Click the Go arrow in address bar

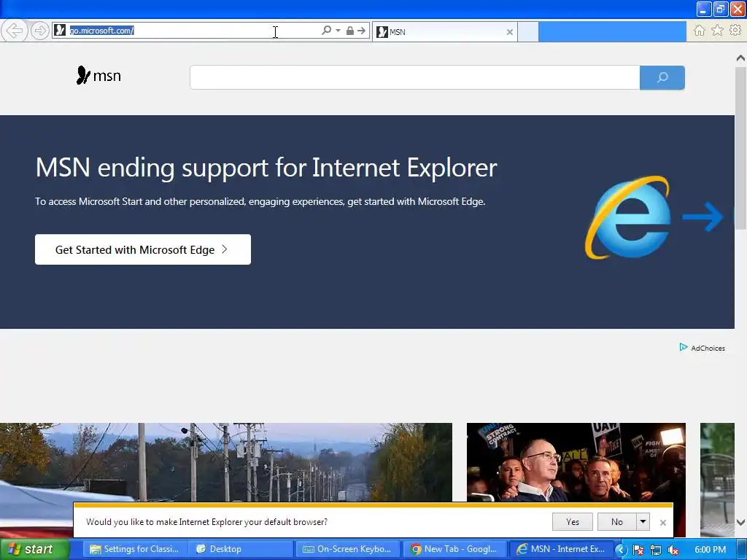pyautogui.click(x=362, y=31)
